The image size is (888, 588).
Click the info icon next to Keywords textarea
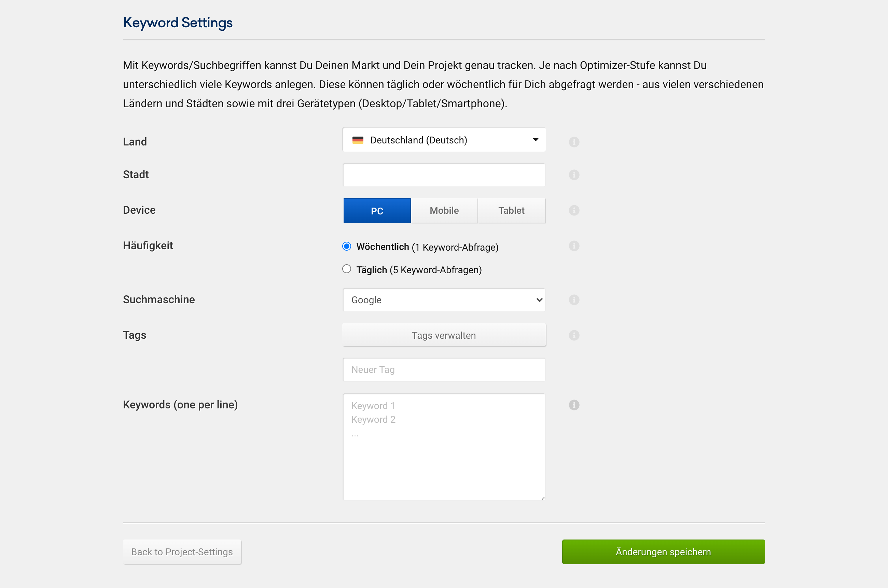pos(574,405)
